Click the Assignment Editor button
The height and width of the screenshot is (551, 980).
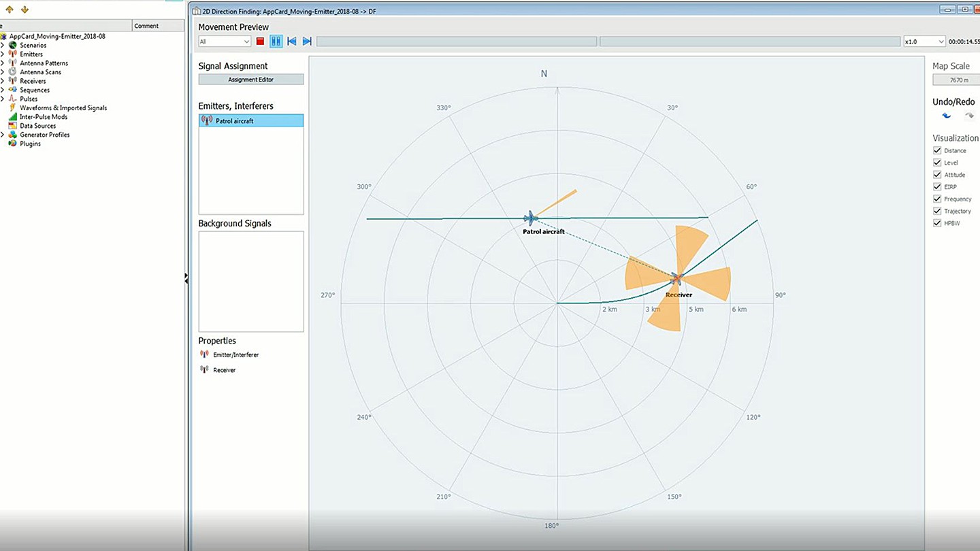pyautogui.click(x=250, y=79)
